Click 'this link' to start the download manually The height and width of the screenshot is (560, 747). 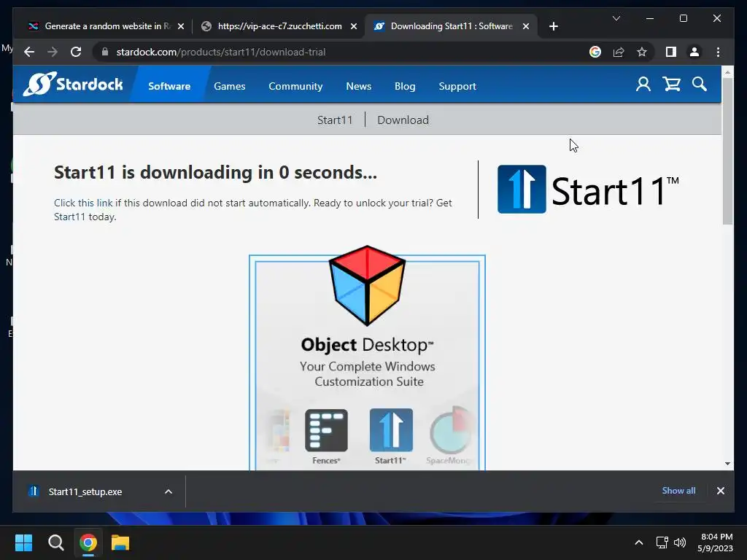83,203
